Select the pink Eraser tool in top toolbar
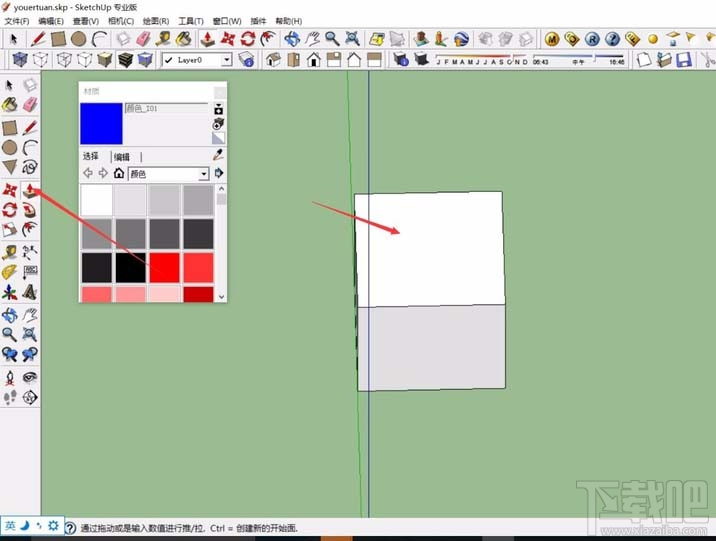The image size is (716, 541). click(x=143, y=39)
